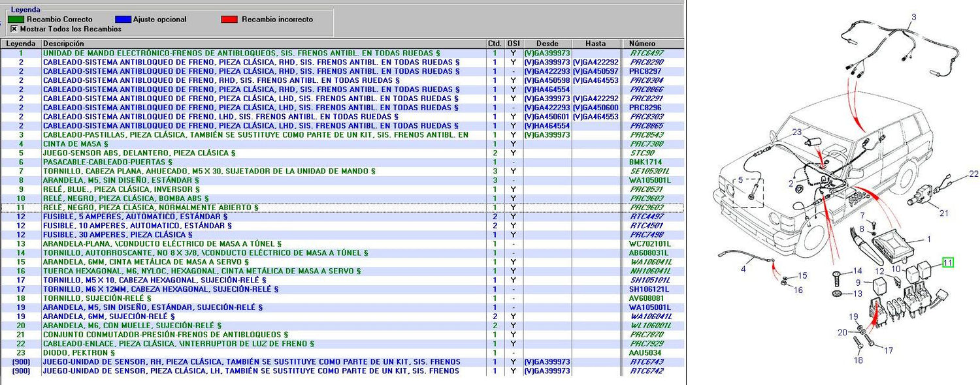This screenshot has width=980, height=385.
Task: Toggle the Mostrar Todos los Recambios checkbox
Action: pos(14,29)
